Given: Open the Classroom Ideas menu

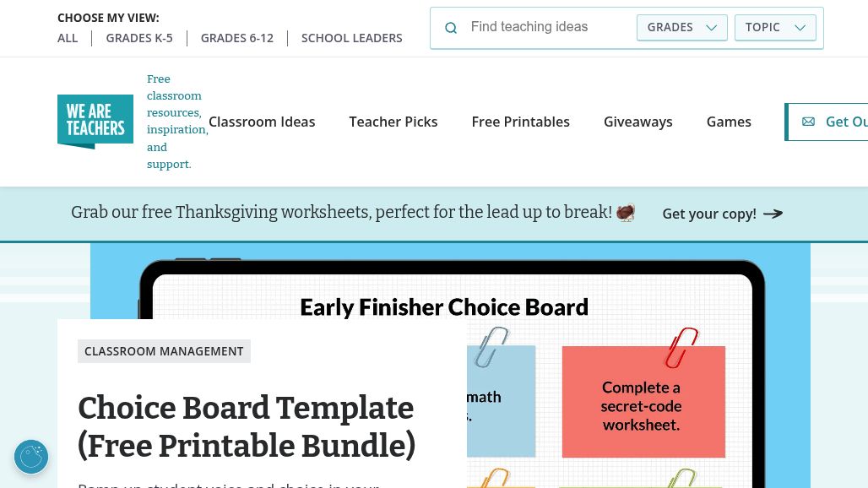Looking at the screenshot, I should tap(262, 122).
